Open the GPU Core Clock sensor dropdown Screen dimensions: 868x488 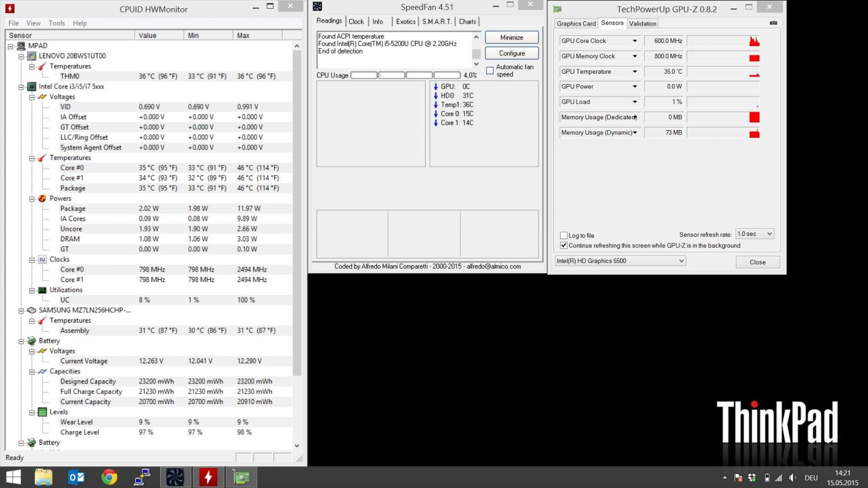635,41
